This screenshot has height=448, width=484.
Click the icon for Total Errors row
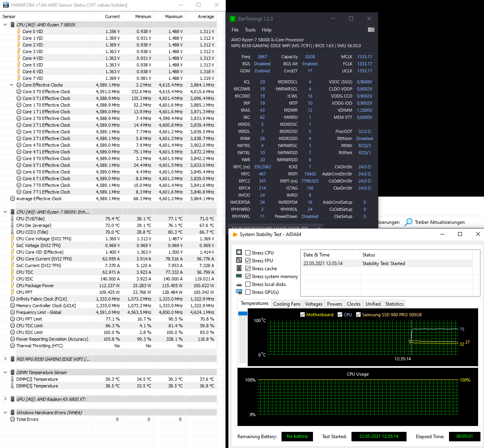(x=13, y=419)
